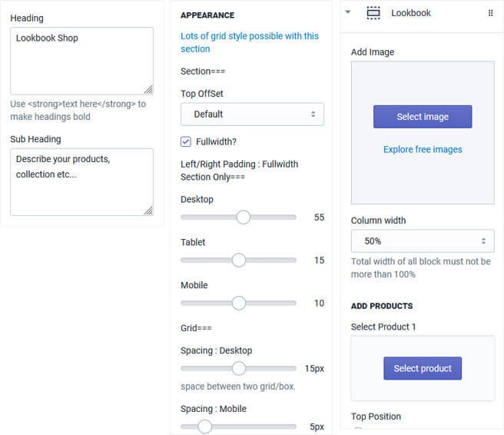
Task: Click the Select product button
Action: (x=423, y=369)
